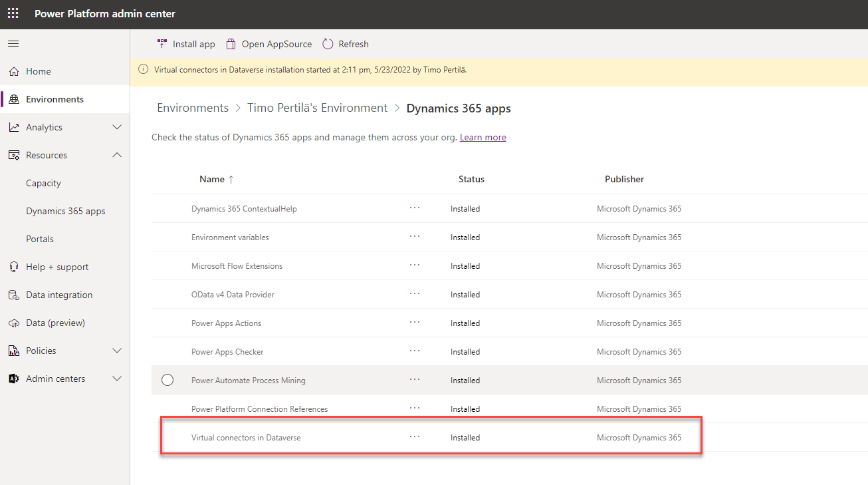Open the Capacity page in sidebar
The image size is (868, 485).
click(43, 183)
